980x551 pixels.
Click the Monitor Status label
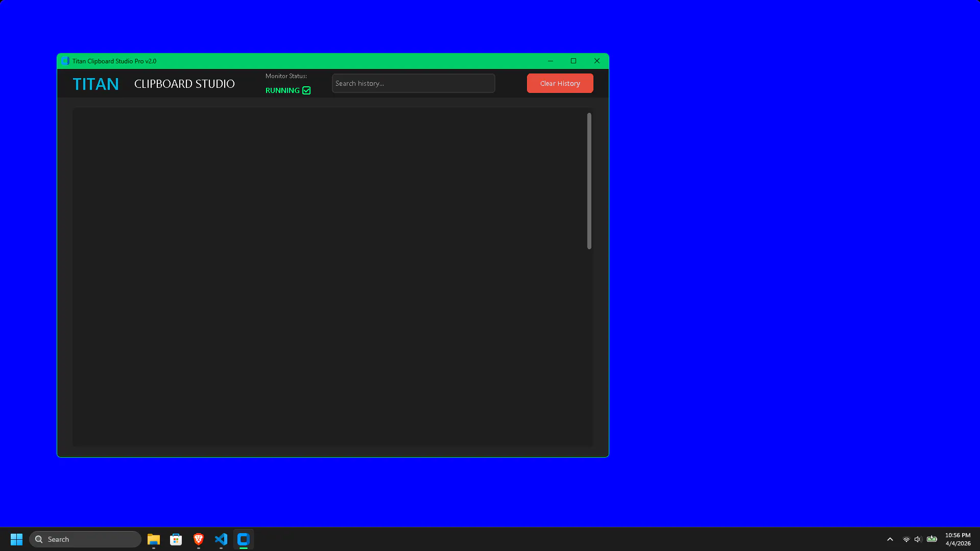(286, 76)
